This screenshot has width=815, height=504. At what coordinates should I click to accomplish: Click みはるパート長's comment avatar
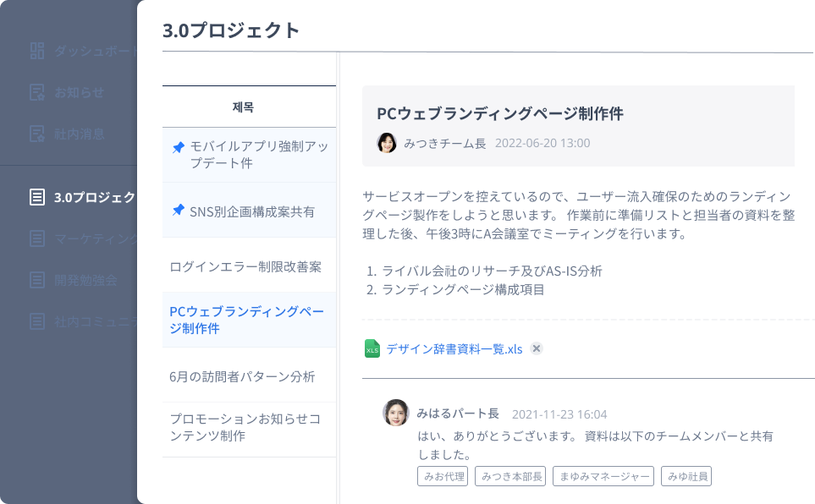click(x=396, y=413)
